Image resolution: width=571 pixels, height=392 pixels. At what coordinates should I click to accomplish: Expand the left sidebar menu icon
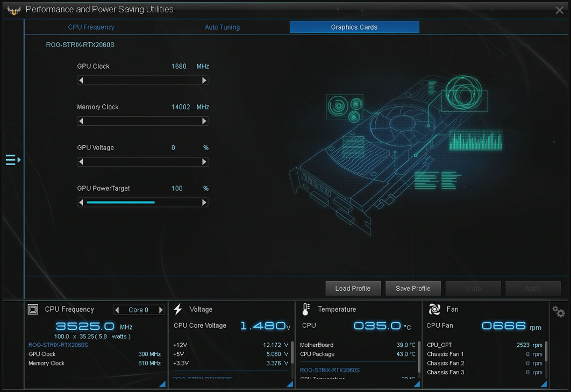click(x=13, y=160)
